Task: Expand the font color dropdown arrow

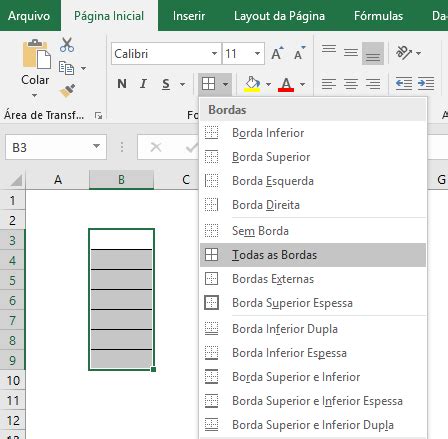Action: 302,84
